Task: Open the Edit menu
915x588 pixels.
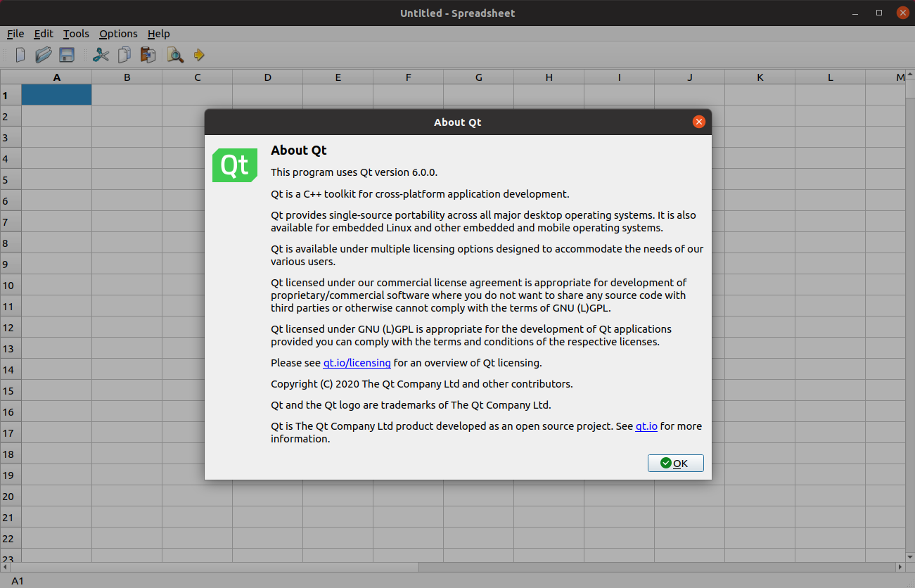Action: coord(44,34)
